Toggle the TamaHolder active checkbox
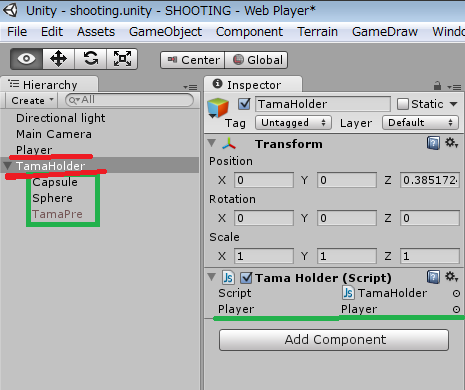The image size is (465, 390). click(x=244, y=104)
